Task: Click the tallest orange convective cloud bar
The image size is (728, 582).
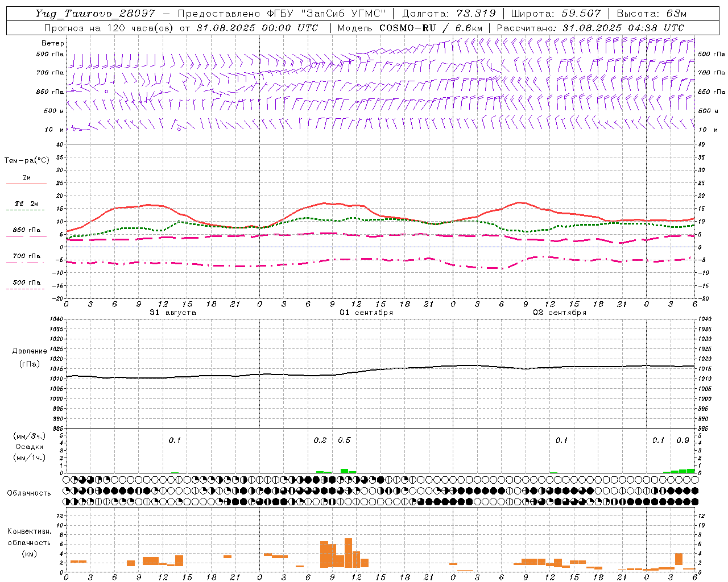Action: [349, 553]
